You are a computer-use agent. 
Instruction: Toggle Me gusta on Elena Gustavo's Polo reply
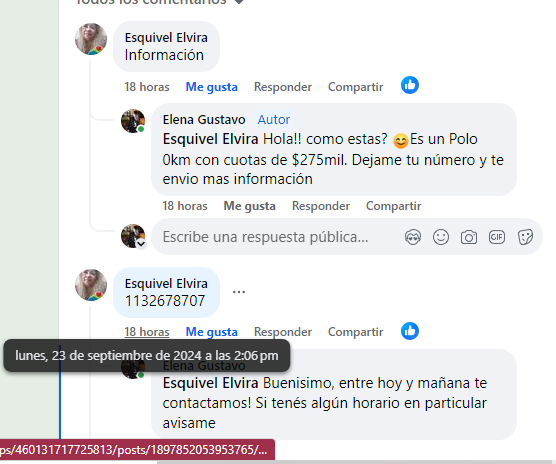click(250, 206)
